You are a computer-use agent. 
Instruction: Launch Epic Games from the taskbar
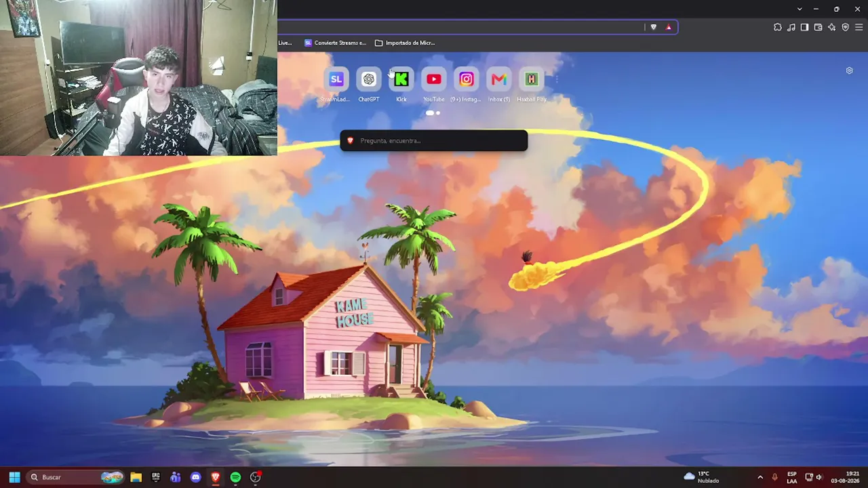coord(155,477)
